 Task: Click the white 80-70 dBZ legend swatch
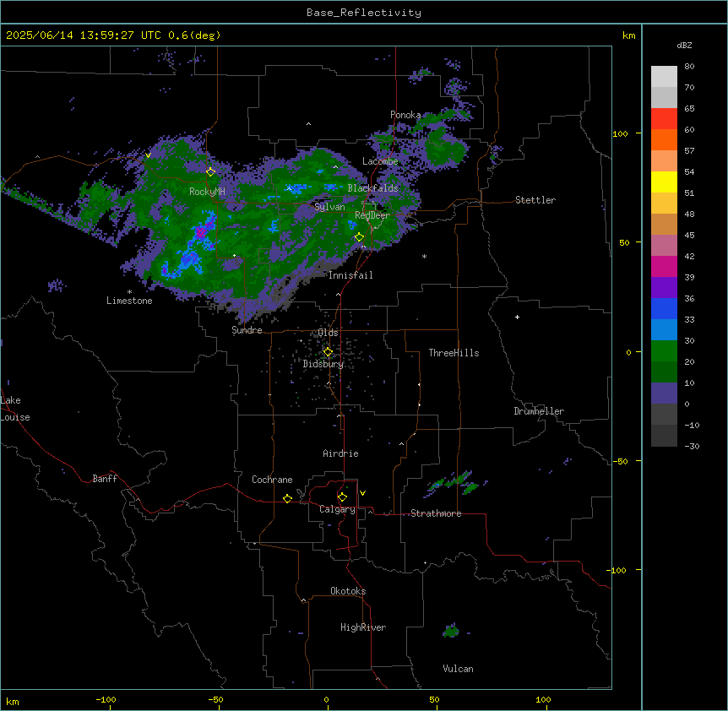664,77
